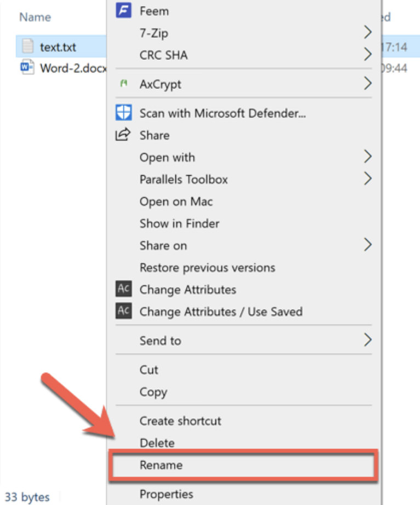Click the 33 bytes status text
Screen dimensions: 420x505
[27, 496]
